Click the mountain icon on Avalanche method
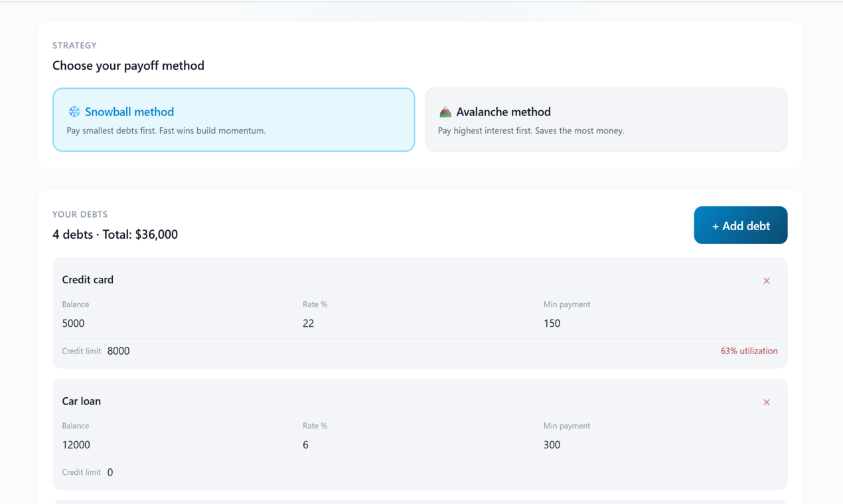This screenshot has height=504, width=843. 445,112
